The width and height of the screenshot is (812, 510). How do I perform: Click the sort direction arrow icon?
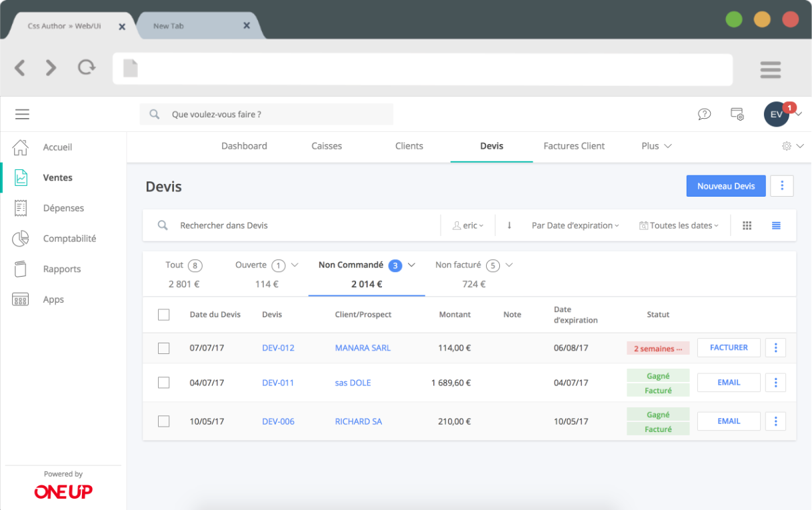click(509, 225)
